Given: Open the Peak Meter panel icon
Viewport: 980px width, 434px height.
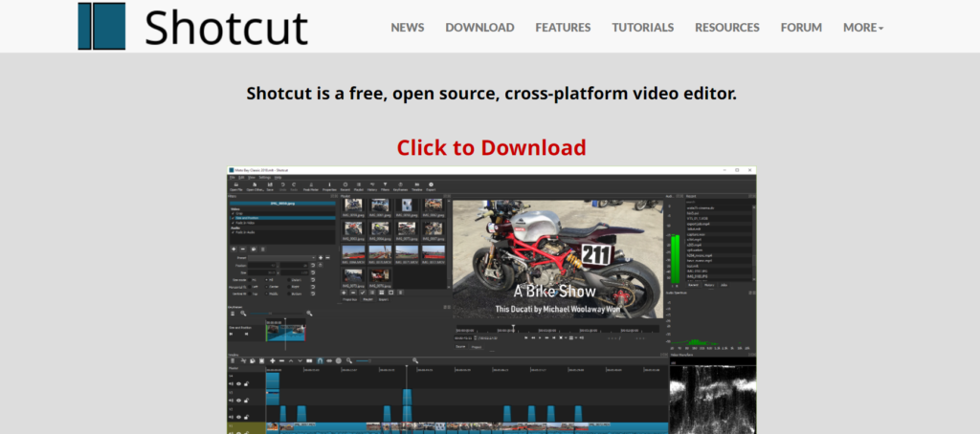Looking at the screenshot, I should pyautogui.click(x=311, y=184).
